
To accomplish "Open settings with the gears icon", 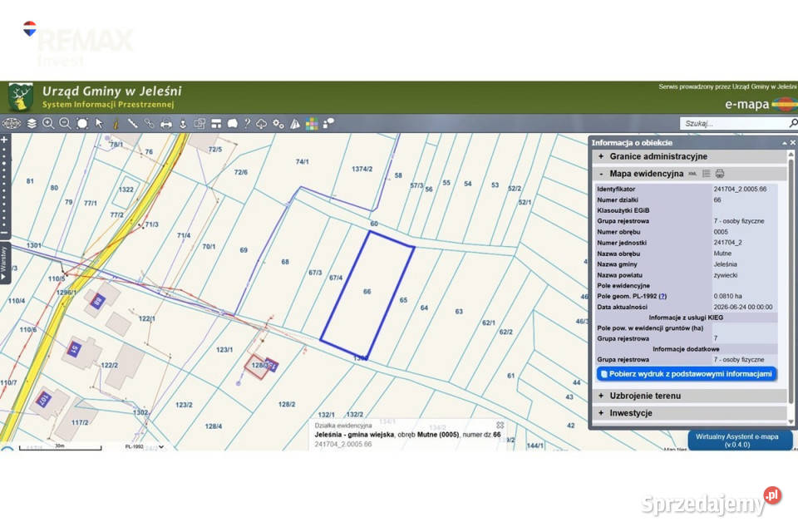I will (278, 123).
